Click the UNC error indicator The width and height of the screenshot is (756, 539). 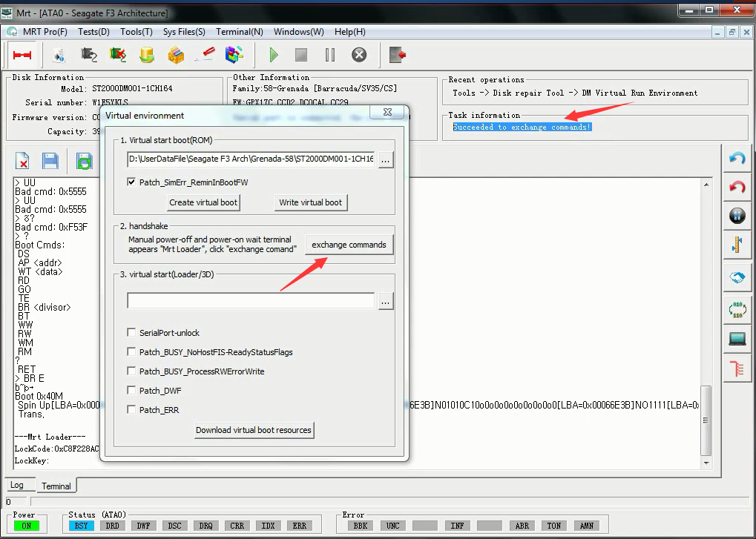tap(393, 526)
